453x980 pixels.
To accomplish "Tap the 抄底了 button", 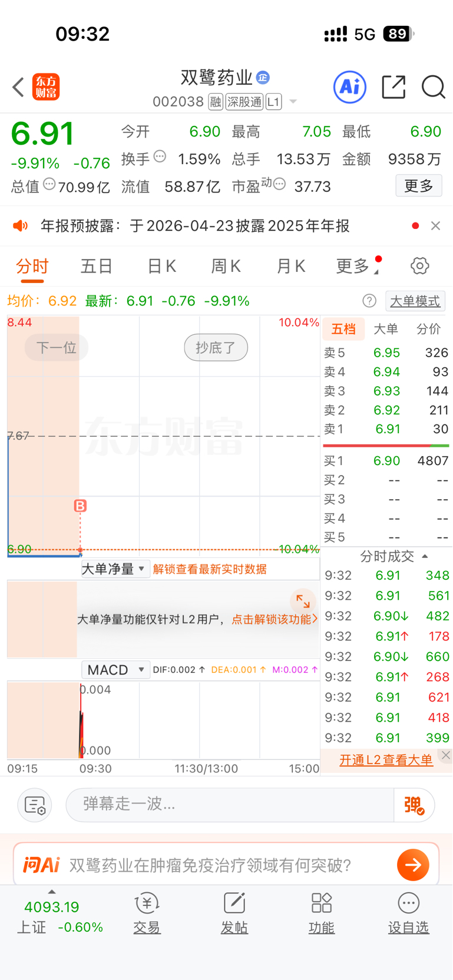I will (x=216, y=347).
